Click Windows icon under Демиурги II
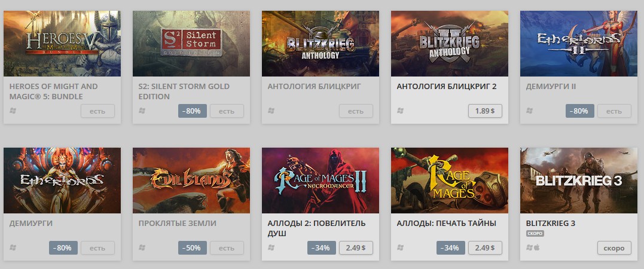The height and width of the screenshot is (269, 644). pos(529,111)
